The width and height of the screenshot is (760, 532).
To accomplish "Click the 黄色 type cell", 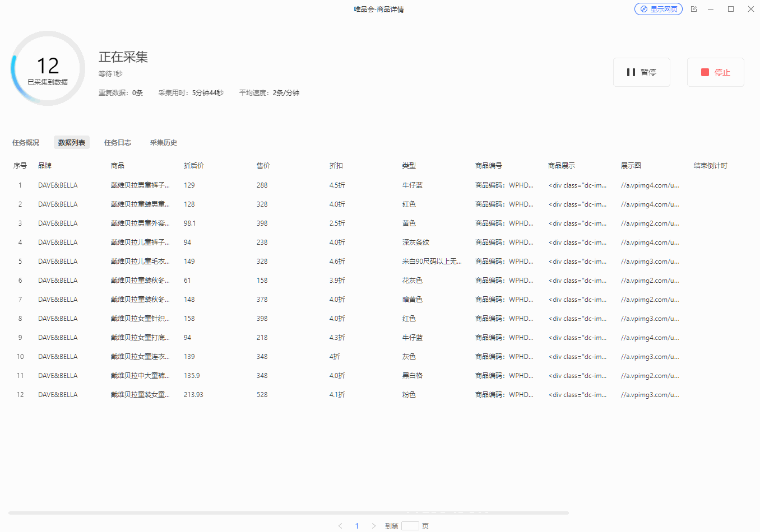I will [409, 223].
